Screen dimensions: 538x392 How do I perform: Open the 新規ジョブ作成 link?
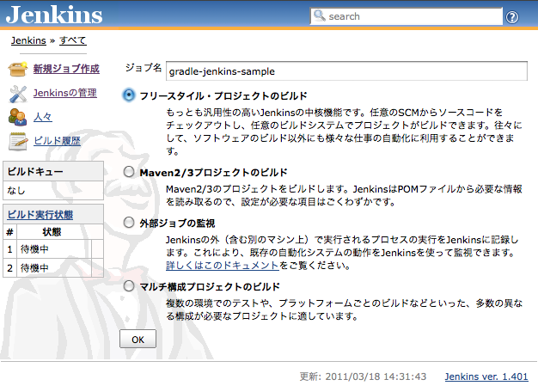pyautogui.click(x=66, y=69)
